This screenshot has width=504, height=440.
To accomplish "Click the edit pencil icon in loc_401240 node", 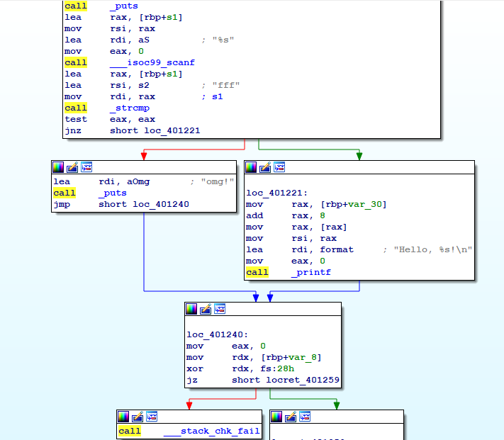I will (206, 309).
